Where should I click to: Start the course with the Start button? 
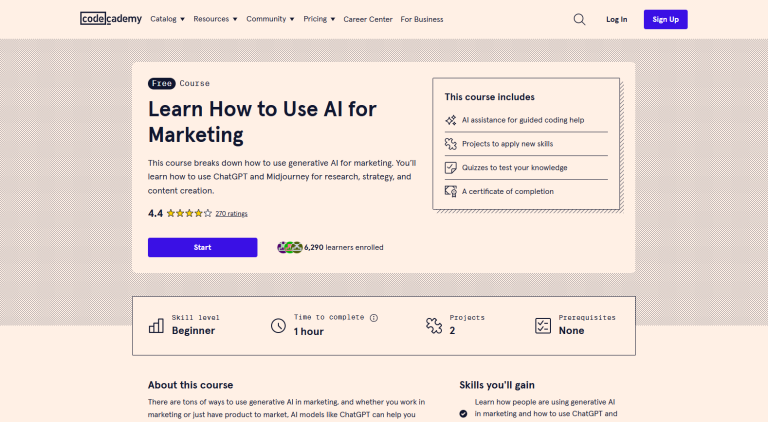[202, 247]
